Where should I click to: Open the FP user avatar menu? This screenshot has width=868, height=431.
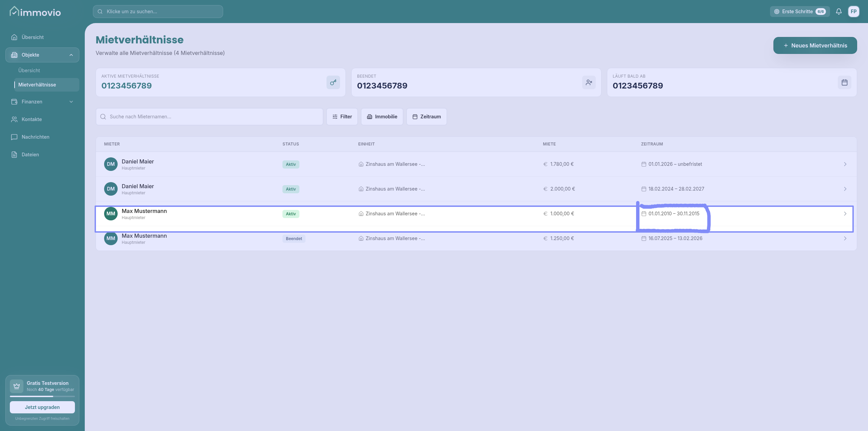click(853, 12)
